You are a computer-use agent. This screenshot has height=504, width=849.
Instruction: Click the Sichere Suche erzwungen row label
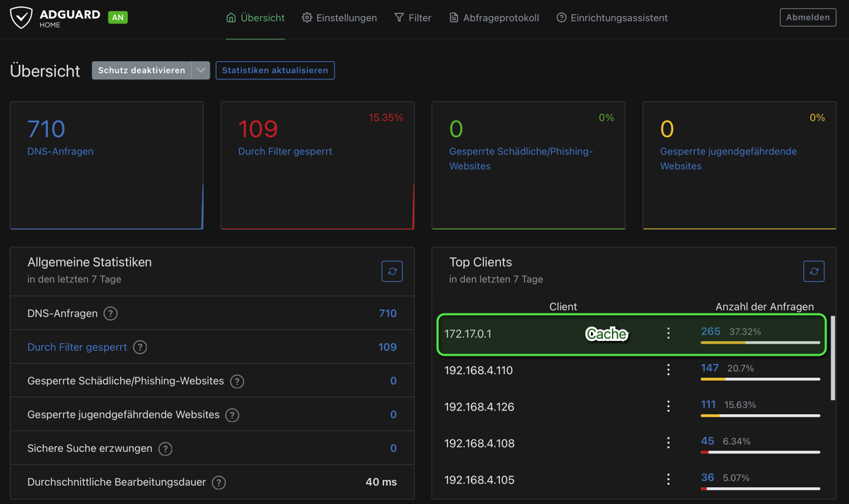pyautogui.click(x=90, y=448)
